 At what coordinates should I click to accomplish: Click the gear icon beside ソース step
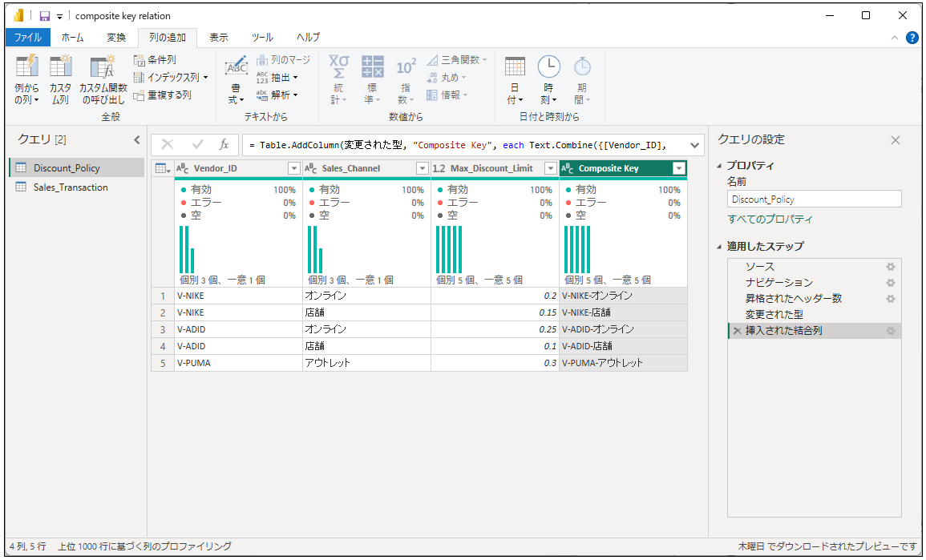(890, 267)
